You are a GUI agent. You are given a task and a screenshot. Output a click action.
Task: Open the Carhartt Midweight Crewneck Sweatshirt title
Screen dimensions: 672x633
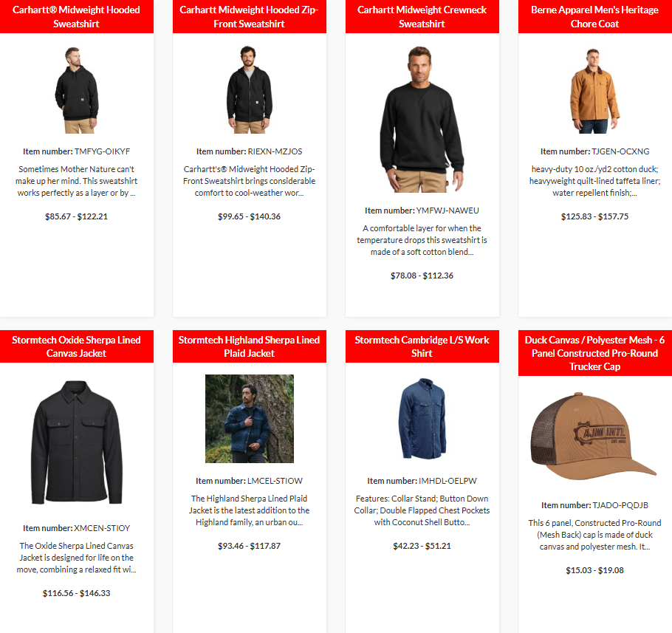pyautogui.click(x=422, y=17)
